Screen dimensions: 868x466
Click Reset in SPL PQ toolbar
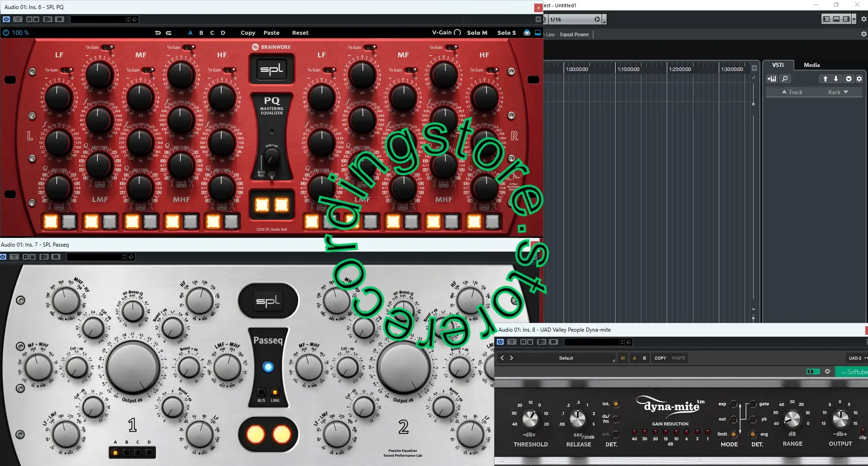[300, 33]
